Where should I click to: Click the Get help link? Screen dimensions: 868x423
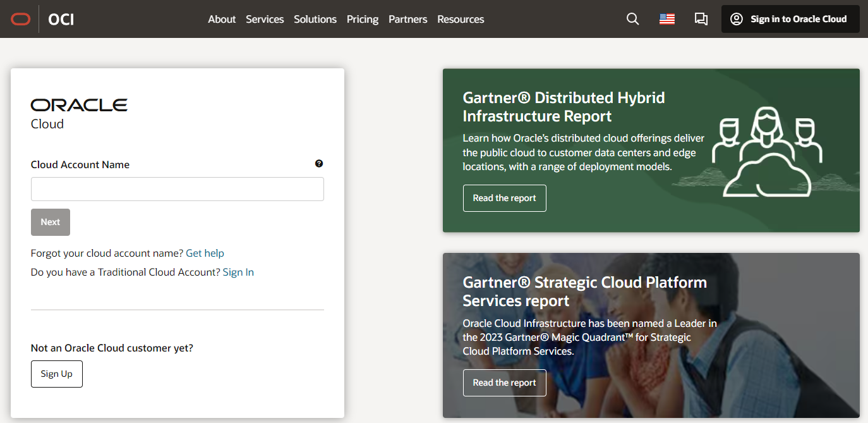point(205,253)
